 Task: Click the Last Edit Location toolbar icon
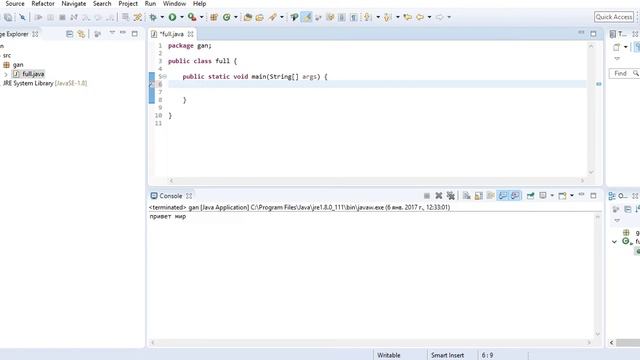point(407,17)
